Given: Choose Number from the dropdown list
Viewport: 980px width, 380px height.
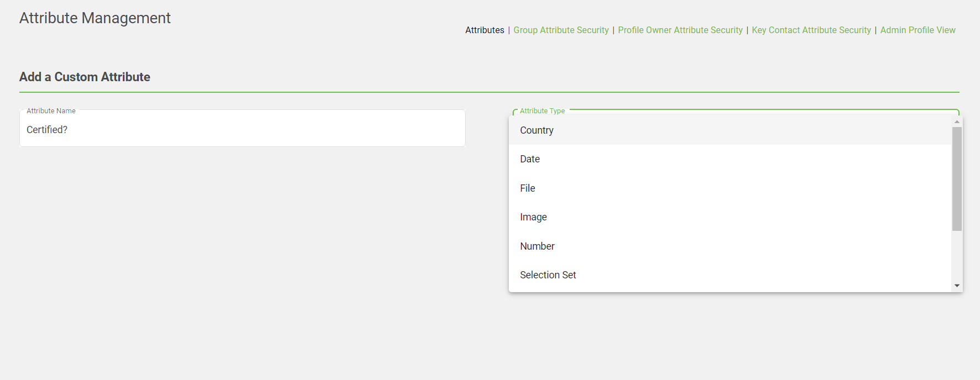Looking at the screenshot, I should tap(730, 246).
